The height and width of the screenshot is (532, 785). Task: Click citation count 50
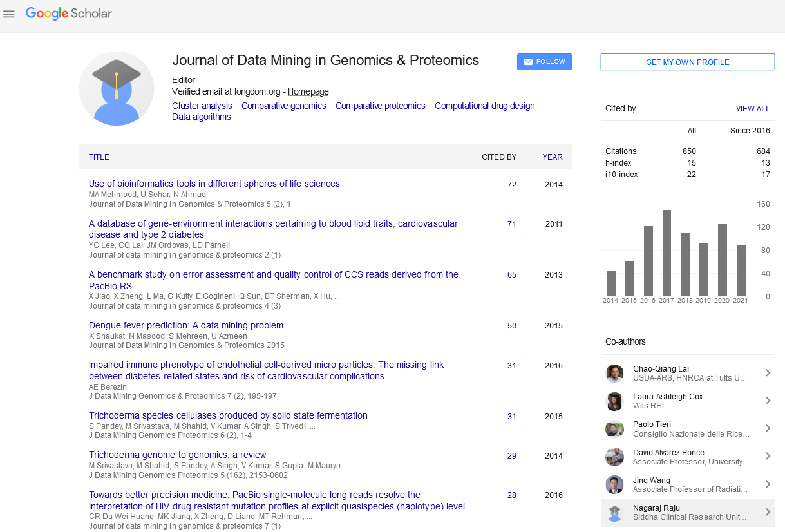(512, 326)
